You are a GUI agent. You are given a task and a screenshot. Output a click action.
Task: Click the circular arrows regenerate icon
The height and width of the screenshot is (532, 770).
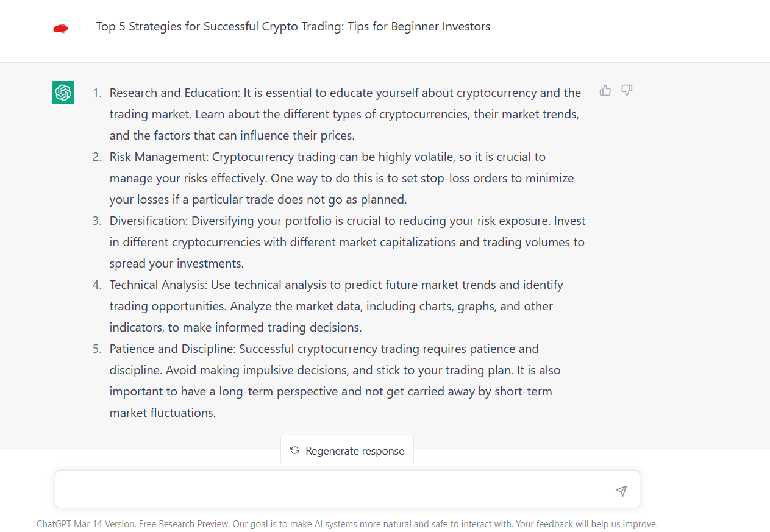coord(295,450)
